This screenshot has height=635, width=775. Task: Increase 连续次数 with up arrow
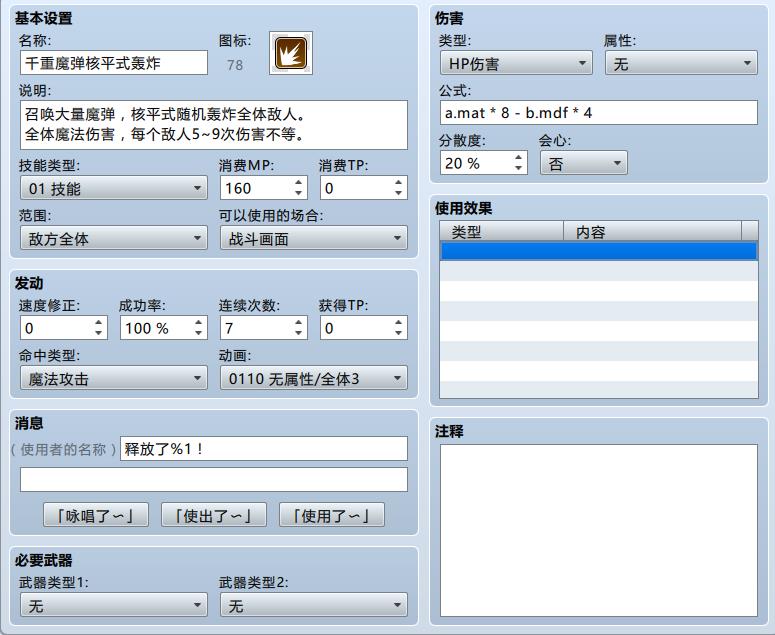coord(298,323)
